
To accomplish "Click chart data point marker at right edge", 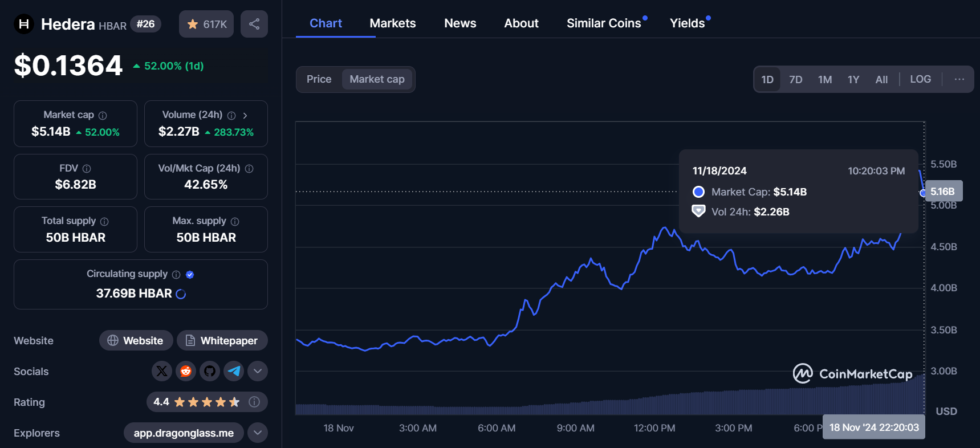I will 923,193.
